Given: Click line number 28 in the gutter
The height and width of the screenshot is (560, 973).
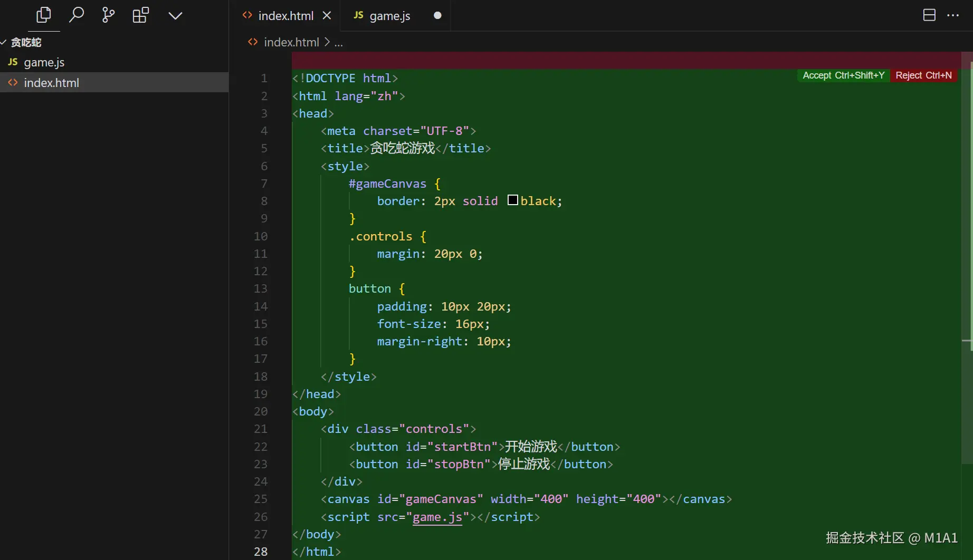Looking at the screenshot, I should [261, 552].
